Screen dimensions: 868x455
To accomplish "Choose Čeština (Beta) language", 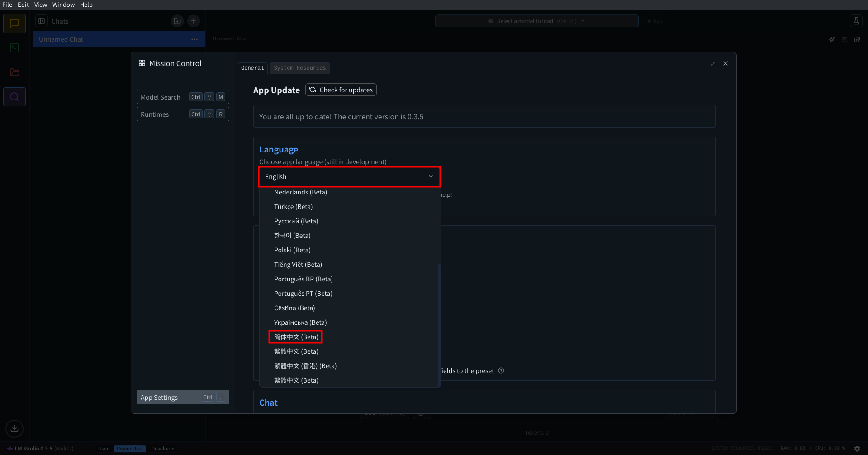I will click(349, 308).
